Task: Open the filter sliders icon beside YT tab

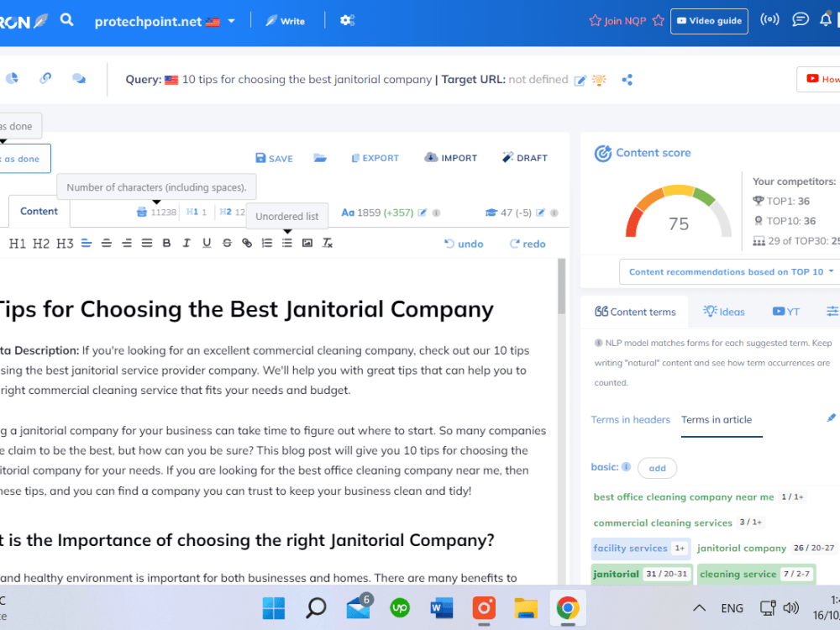Action: click(x=832, y=312)
